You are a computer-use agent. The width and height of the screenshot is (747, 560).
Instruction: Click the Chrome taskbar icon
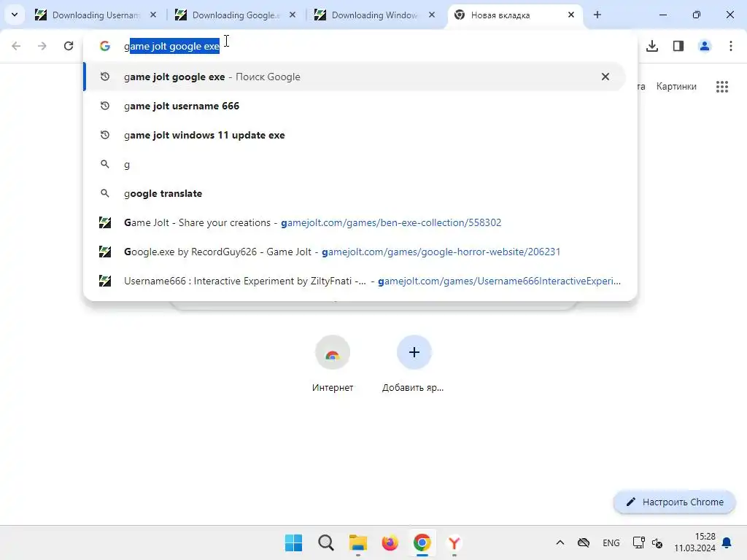click(x=422, y=542)
